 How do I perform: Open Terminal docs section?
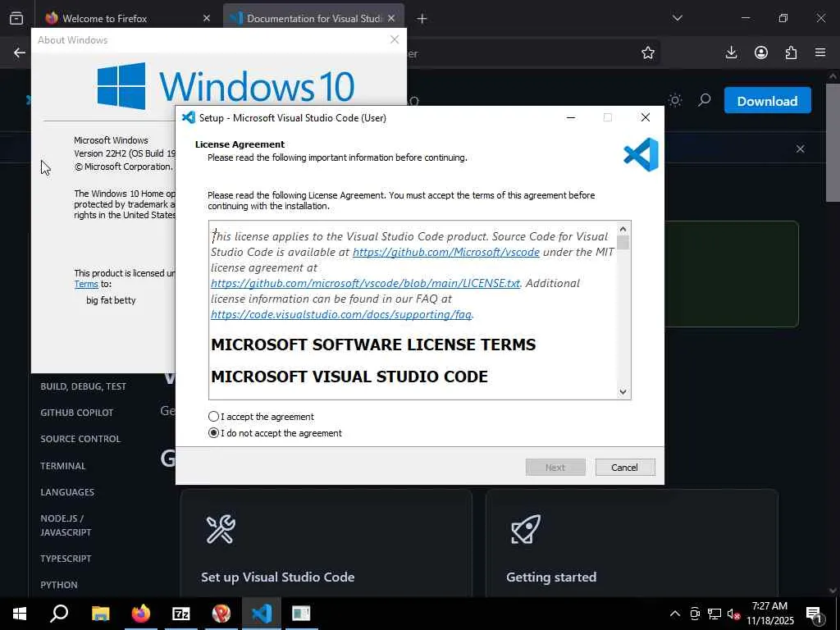click(x=62, y=466)
